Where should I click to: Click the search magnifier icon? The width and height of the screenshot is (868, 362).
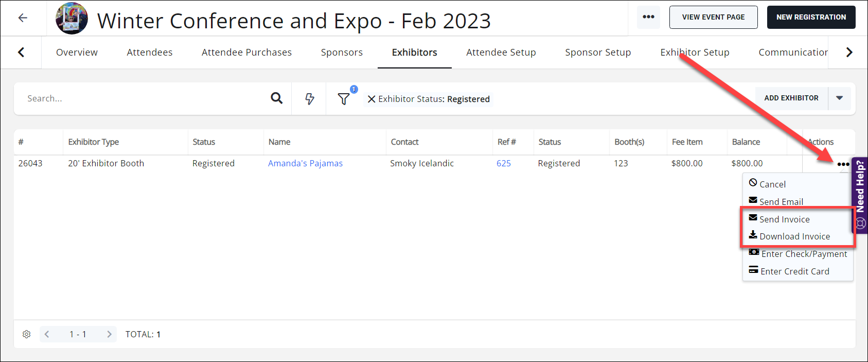[x=277, y=98]
